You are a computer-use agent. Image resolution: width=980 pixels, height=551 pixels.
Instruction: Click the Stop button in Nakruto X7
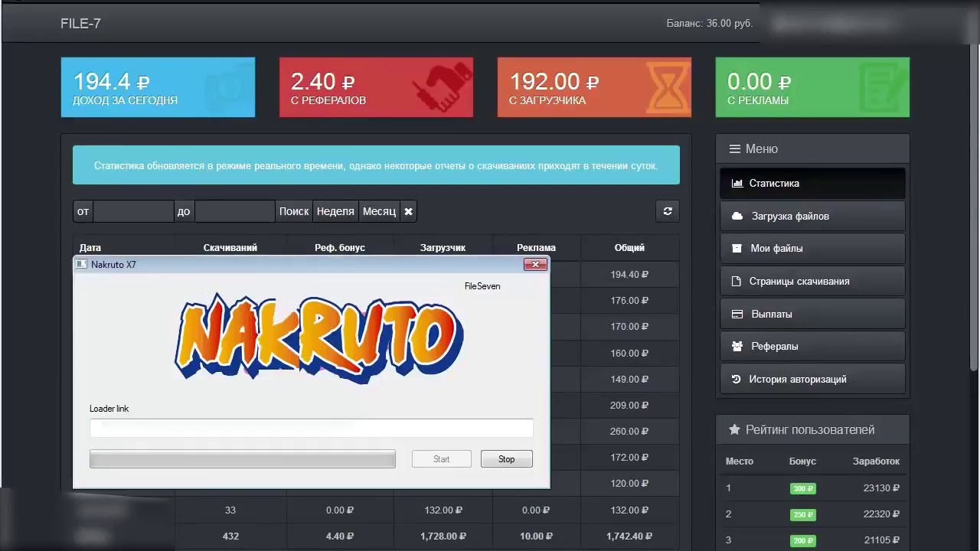506,459
